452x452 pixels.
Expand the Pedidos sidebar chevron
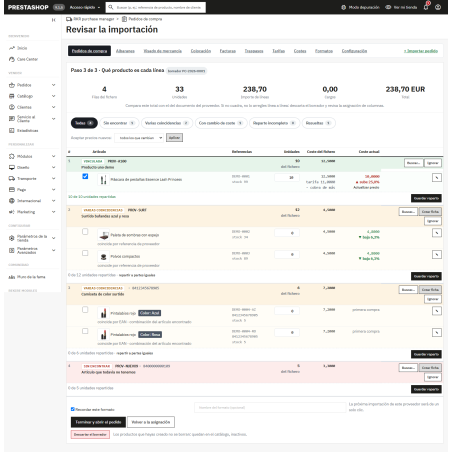pyautogui.click(x=54, y=85)
